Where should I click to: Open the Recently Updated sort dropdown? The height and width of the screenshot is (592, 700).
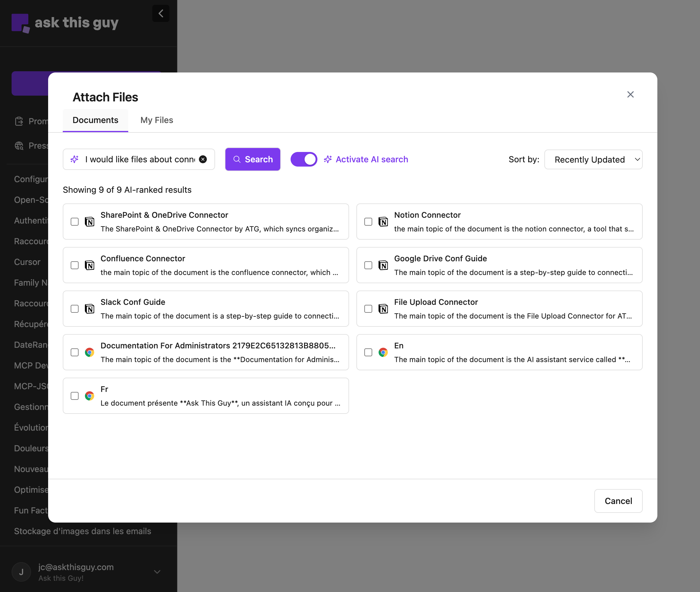[x=593, y=160]
